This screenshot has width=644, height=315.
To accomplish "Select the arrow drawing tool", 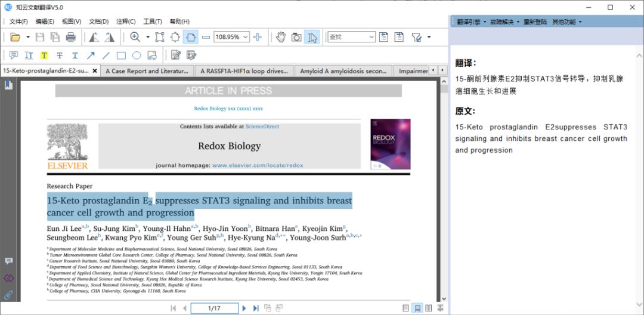I will [x=91, y=55].
